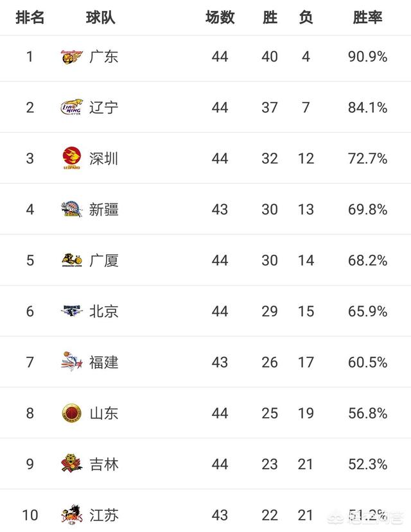Sort by the 胜率 column header
Viewport: 411px width, 532px height.
tap(367, 17)
